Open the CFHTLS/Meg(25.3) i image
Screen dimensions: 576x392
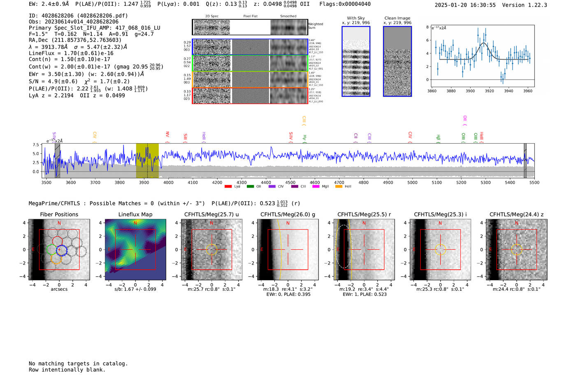440,250
